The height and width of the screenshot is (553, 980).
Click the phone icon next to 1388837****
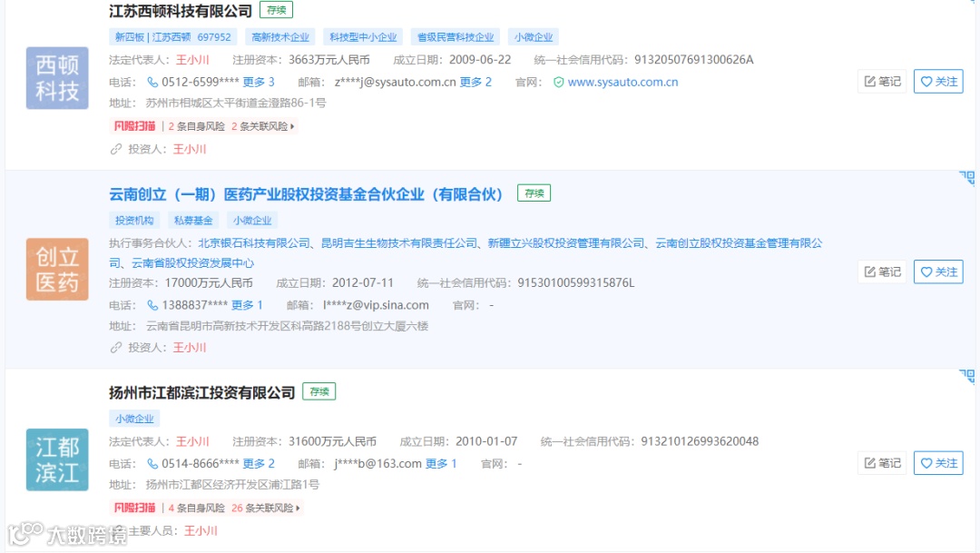[x=152, y=305]
